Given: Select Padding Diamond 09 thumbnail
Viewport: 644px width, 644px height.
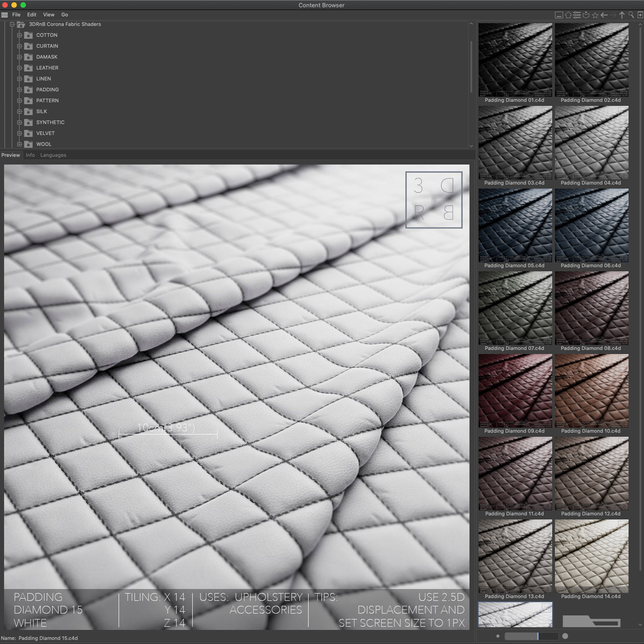Looking at the screenshot, I should 515,391.
